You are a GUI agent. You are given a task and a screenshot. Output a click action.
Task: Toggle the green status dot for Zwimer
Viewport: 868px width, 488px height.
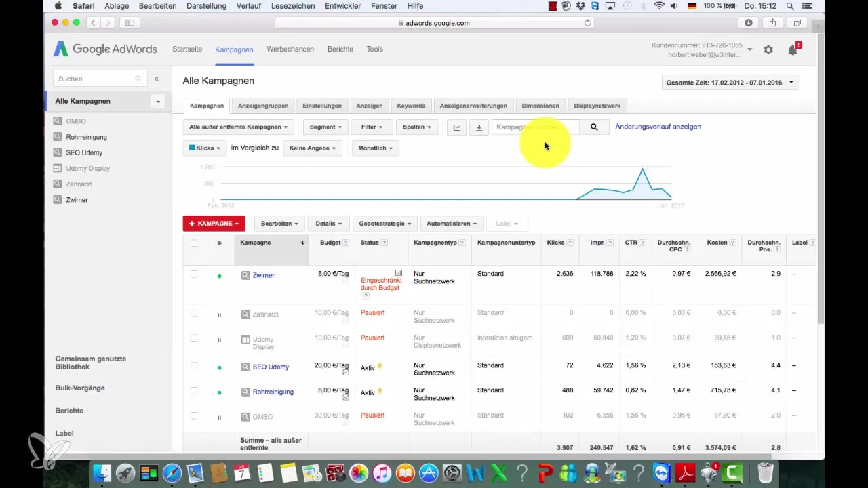[x=219, y=276]
